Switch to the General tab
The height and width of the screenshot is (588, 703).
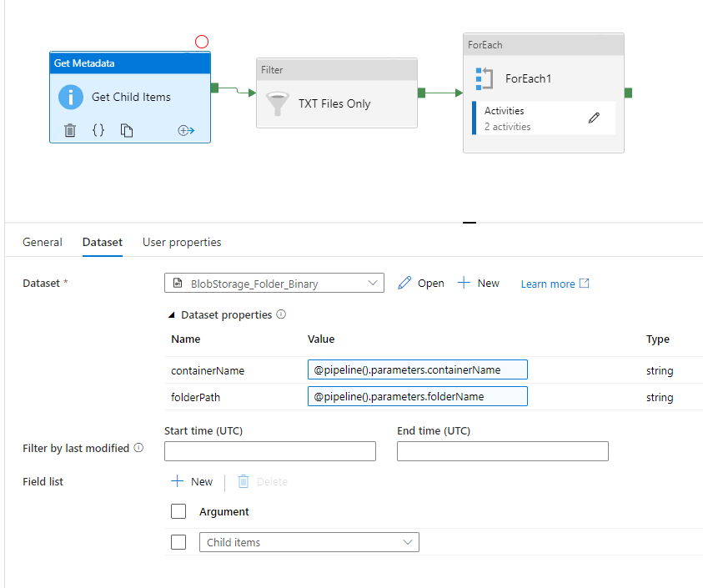[42, 242]
